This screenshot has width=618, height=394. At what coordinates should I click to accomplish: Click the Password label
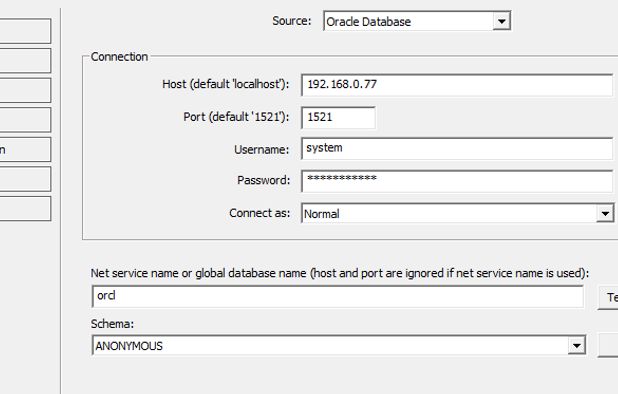263,180
